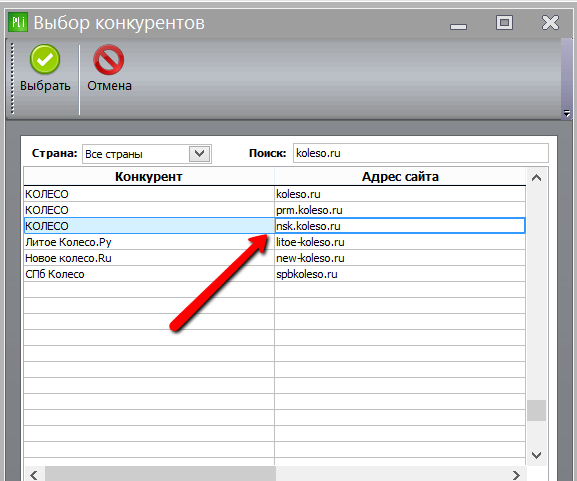The height and width of the screenshot is (481, 577).
Task: Select the Новое колесо.Ru competitor
Action: 68,258
